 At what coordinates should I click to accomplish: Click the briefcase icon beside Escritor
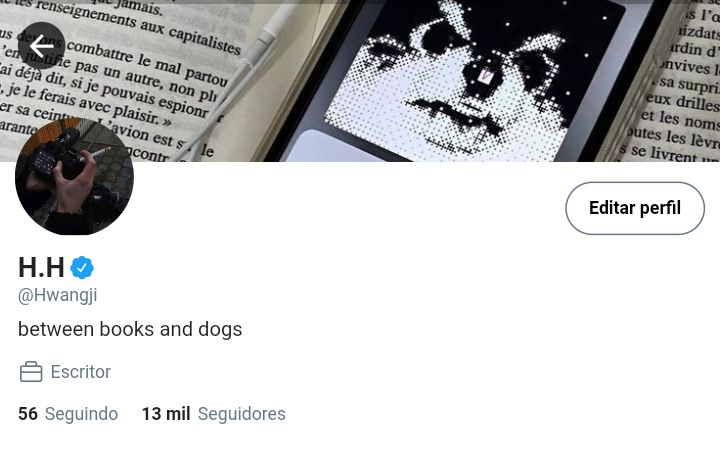point(31,372)
